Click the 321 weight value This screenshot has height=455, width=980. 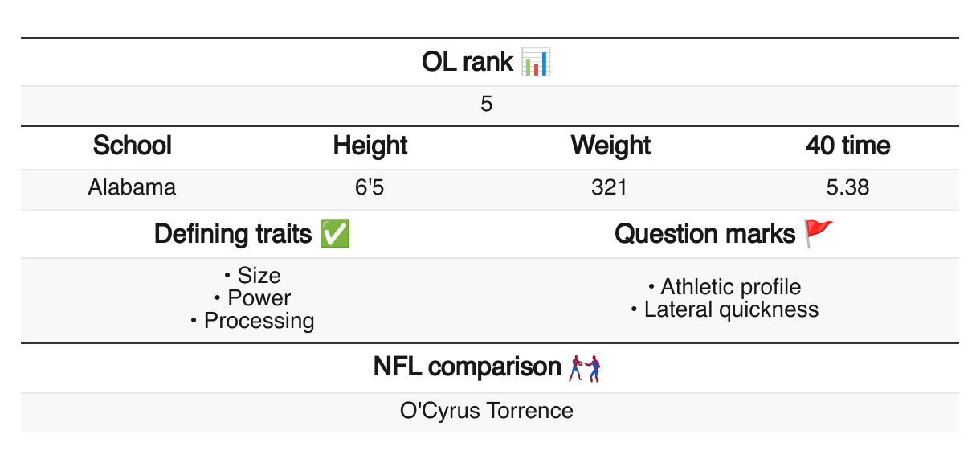click(x=609, y=187)
